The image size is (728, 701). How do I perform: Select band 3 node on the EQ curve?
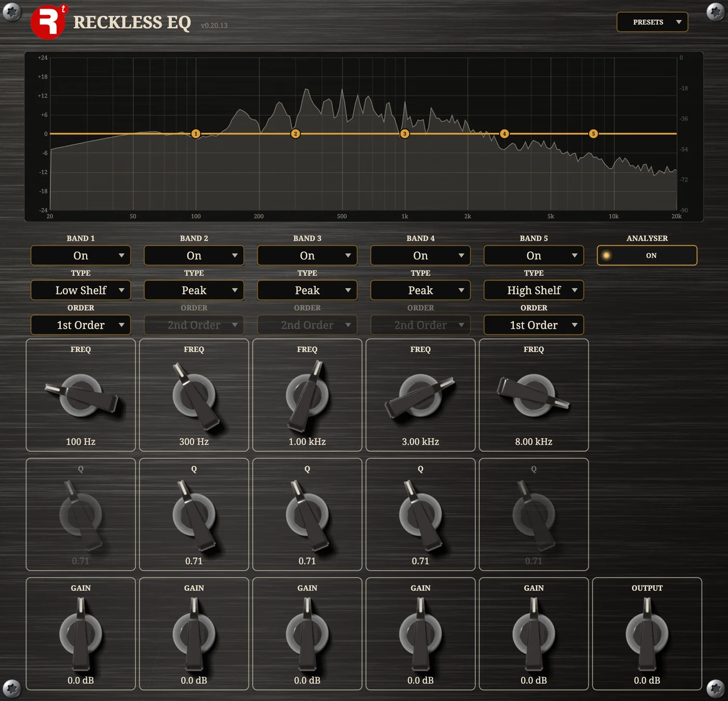tap(405, 134)
